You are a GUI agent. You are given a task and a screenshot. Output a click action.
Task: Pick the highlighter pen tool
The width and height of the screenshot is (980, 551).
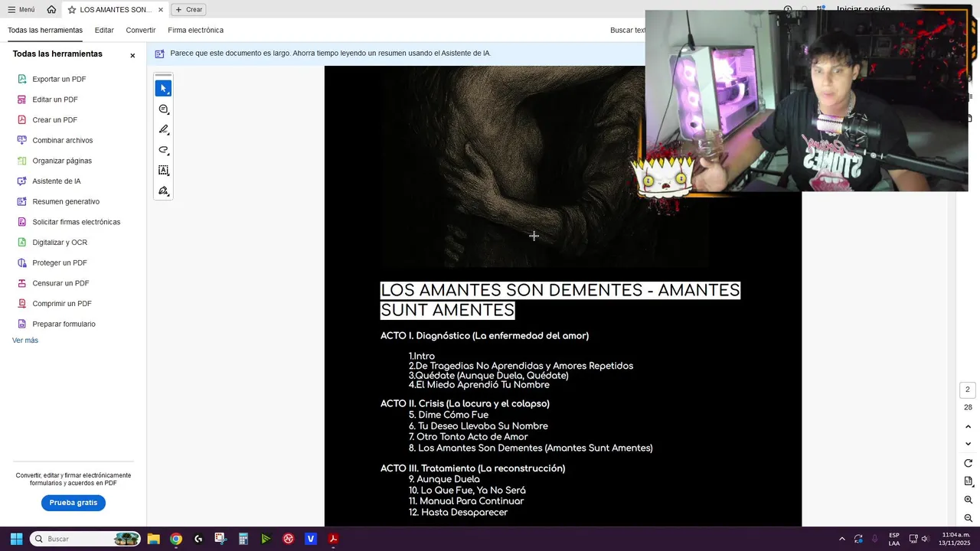(163, 129)
